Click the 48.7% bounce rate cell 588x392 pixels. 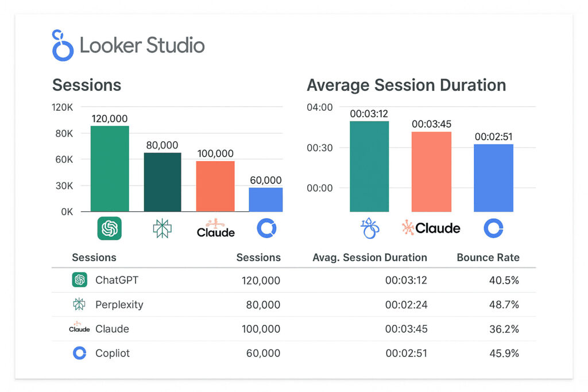tap(504, 305)
